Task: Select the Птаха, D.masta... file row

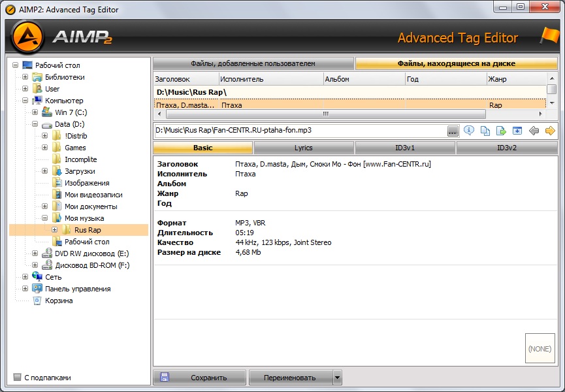Action: coord(349,105)
